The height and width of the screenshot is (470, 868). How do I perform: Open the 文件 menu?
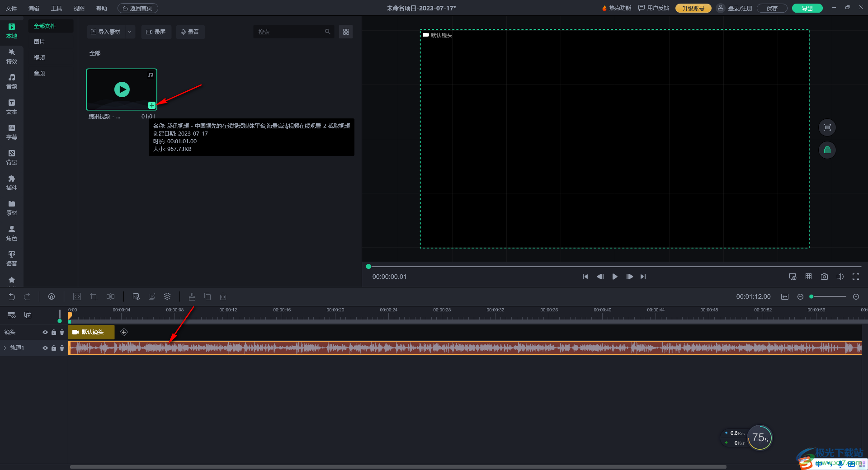[11, 8]
